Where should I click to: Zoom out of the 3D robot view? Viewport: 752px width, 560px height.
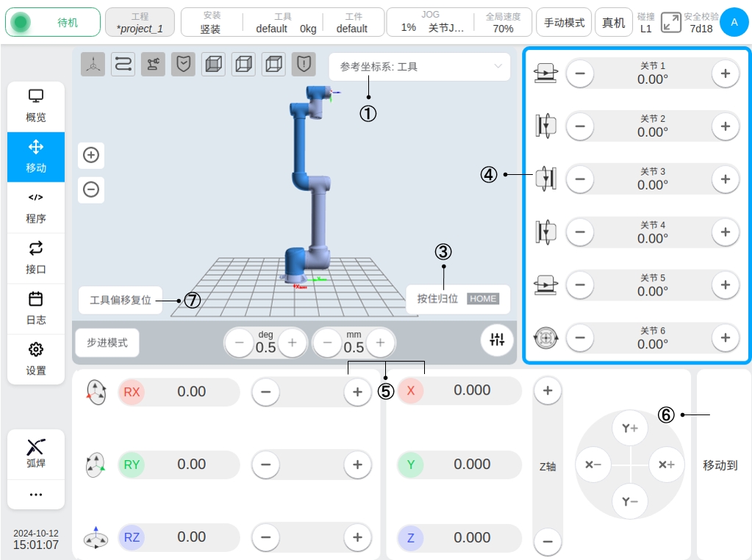tap(91, 190)
